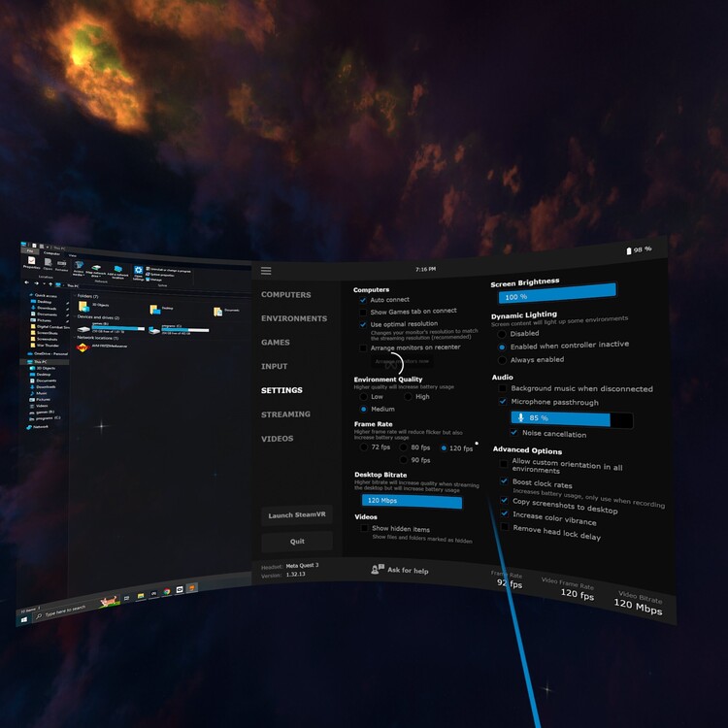Enable Remove head lock delay

pos(504,526)
